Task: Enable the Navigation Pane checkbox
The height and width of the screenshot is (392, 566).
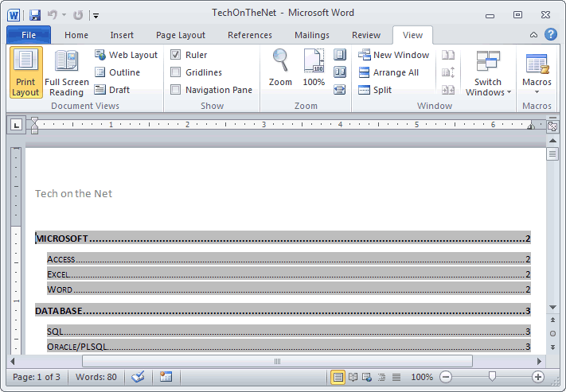Action: 175,89
